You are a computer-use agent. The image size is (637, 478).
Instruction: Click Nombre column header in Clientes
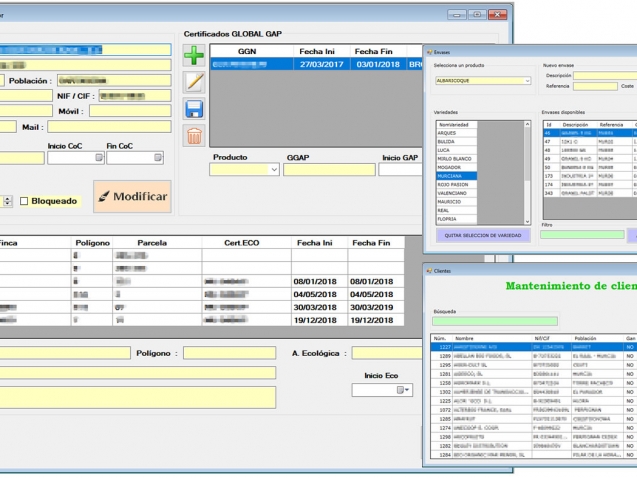pos(492,338)
